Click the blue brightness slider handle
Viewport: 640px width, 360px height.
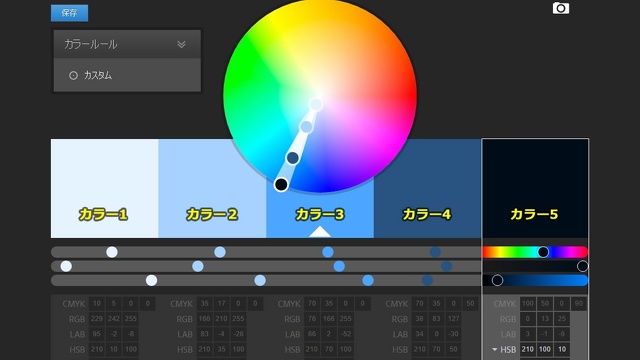click(497, 280)
